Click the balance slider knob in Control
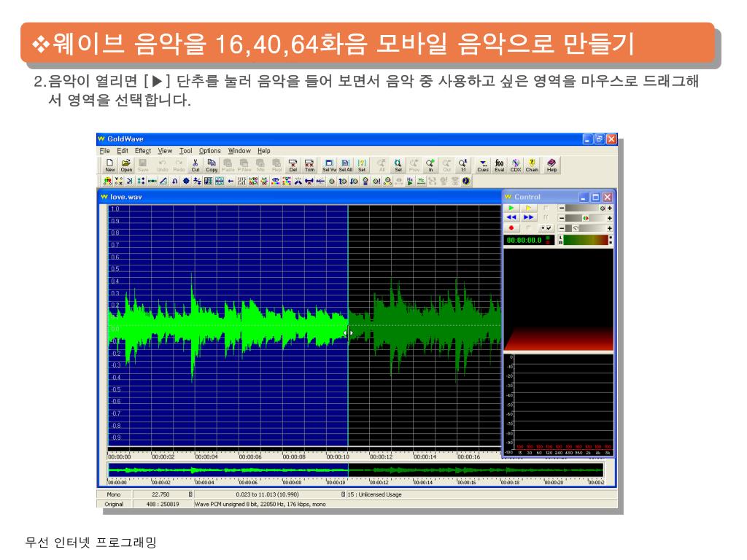This screenshot has height=560, width=747. pos(586,218)
